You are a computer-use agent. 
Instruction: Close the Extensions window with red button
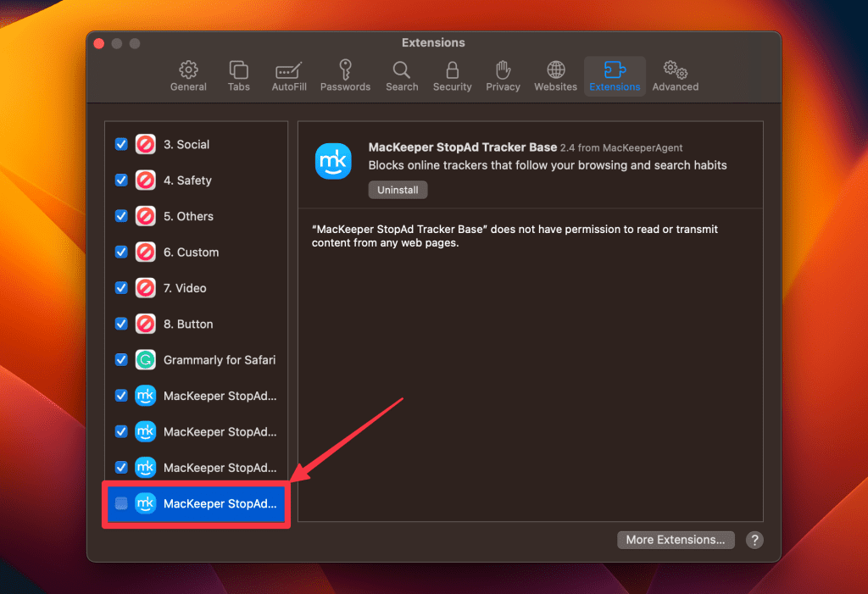click(99, 43)
